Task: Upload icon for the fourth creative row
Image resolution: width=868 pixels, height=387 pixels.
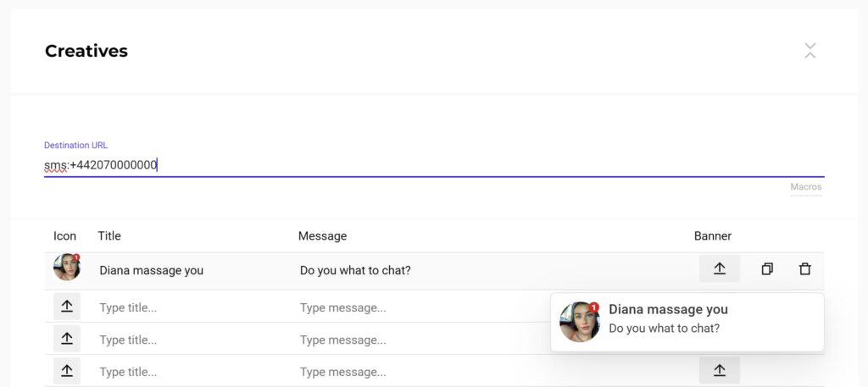Action: (x=67, y=370)
